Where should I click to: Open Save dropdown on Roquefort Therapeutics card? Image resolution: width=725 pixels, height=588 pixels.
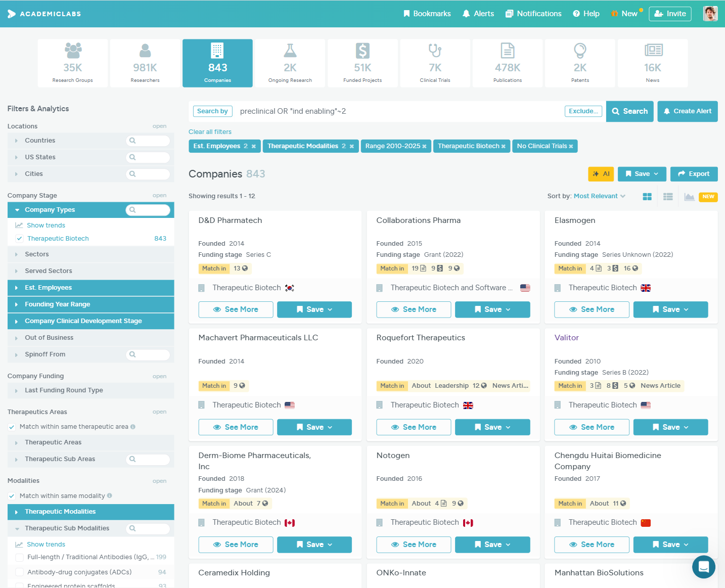click(x=492, y=427)
